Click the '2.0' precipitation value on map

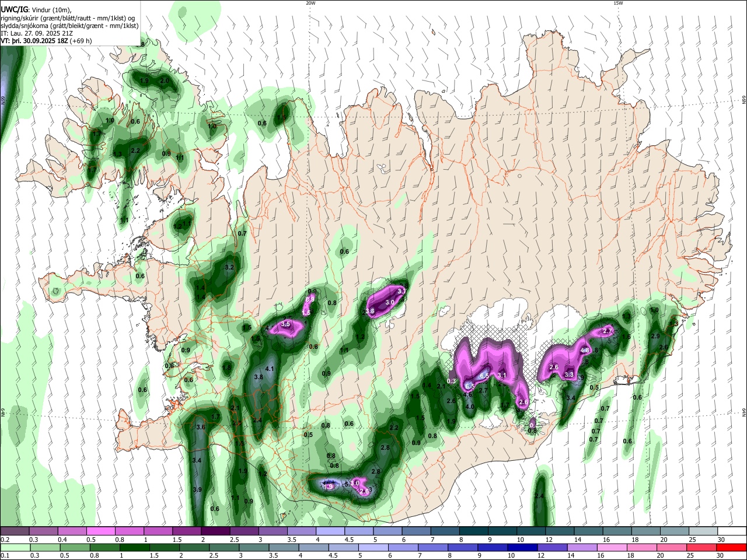pos(165,81)
